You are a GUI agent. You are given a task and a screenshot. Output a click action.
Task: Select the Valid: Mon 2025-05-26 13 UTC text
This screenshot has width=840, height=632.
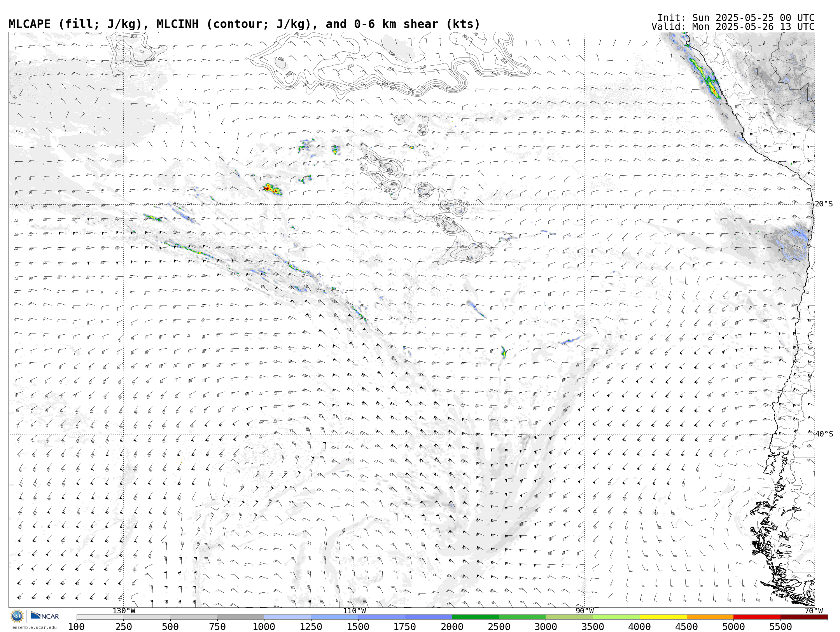(x=733, y=27)
